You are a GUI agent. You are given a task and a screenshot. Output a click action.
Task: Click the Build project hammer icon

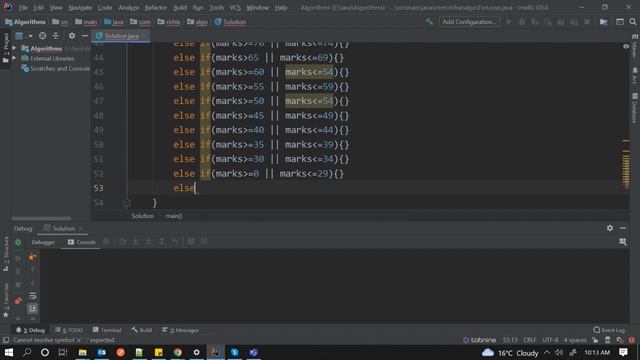[x=429, y=22]
